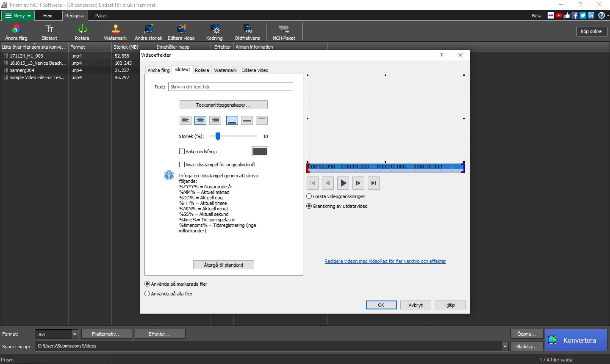Open the NCH-Paket toolbar icon

[284, 32]
